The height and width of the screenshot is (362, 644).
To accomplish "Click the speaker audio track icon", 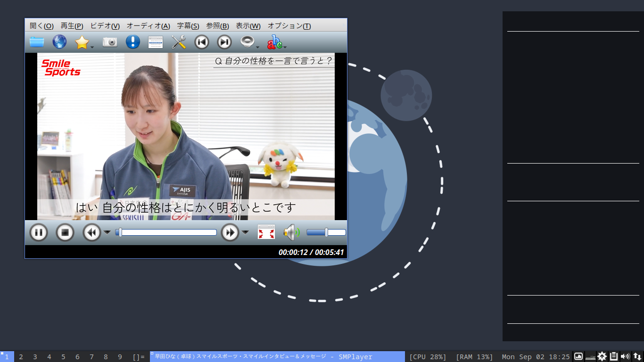I will click(x=248, y=42).
